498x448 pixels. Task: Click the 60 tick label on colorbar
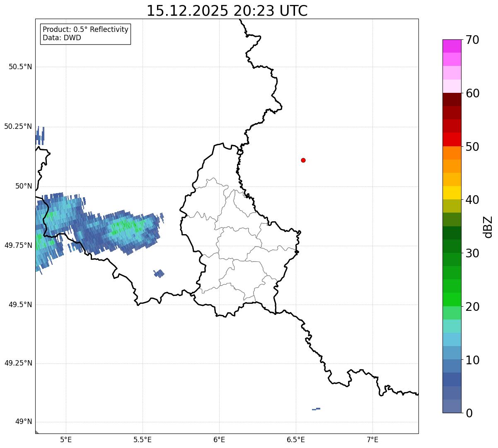coord(472,93)
